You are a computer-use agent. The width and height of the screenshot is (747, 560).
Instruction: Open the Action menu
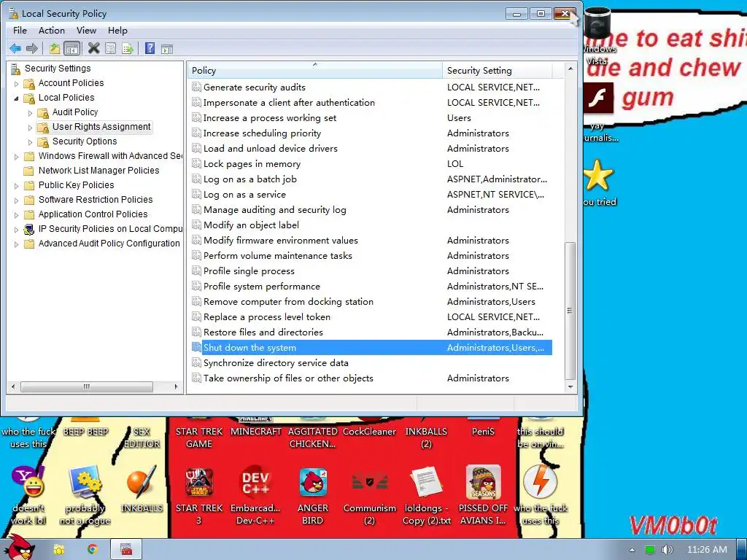52,31
